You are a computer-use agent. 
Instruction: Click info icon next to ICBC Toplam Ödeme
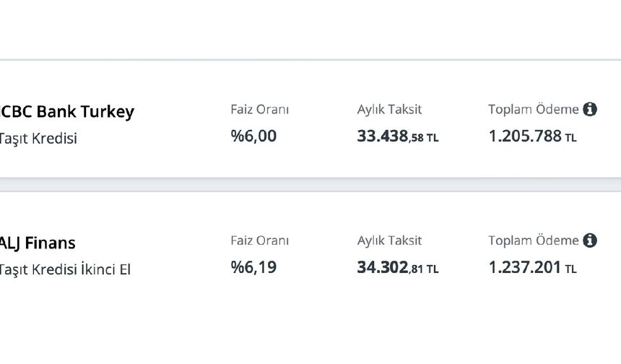tap(590, 110)
